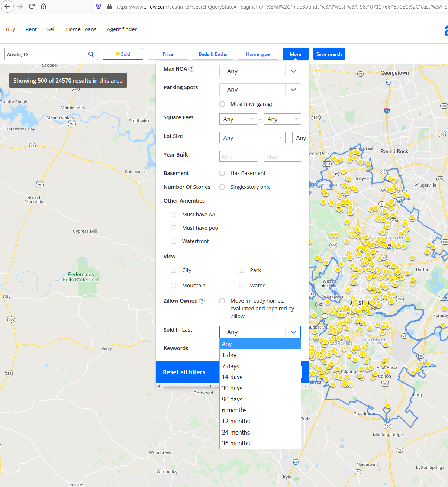Image resolution: width=448 pixels, height=487 pixels.
Task: Select City view checkbox
Action: (x=174, y=270)
